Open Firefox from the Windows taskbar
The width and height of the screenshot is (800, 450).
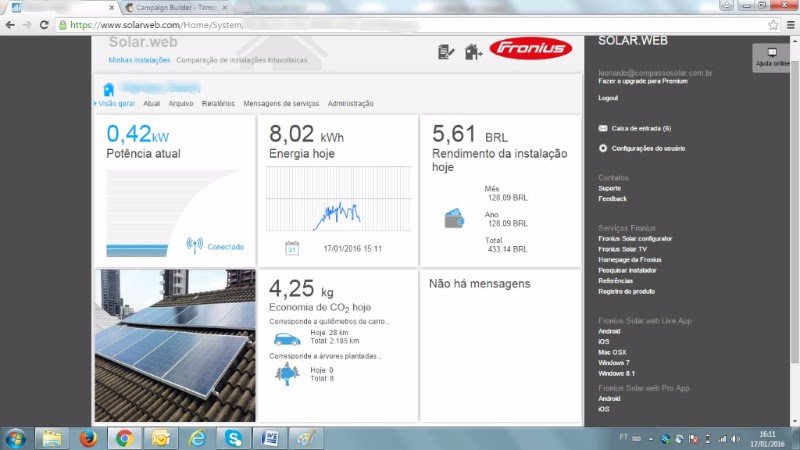coord(89,437)
